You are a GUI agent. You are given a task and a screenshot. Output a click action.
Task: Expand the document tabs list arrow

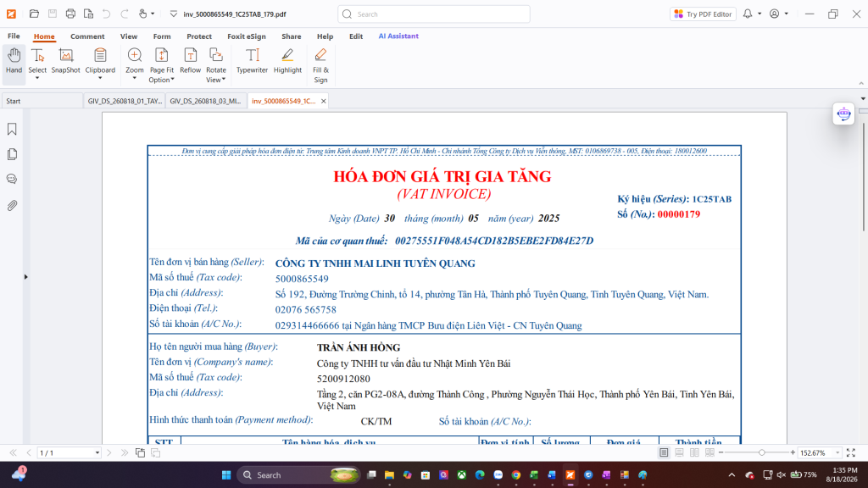862,99
